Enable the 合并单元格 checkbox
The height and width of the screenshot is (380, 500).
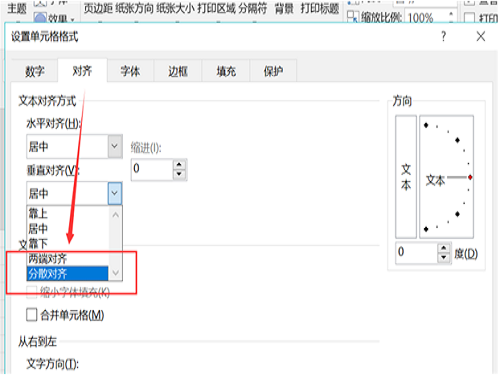[x=32, y=315]
